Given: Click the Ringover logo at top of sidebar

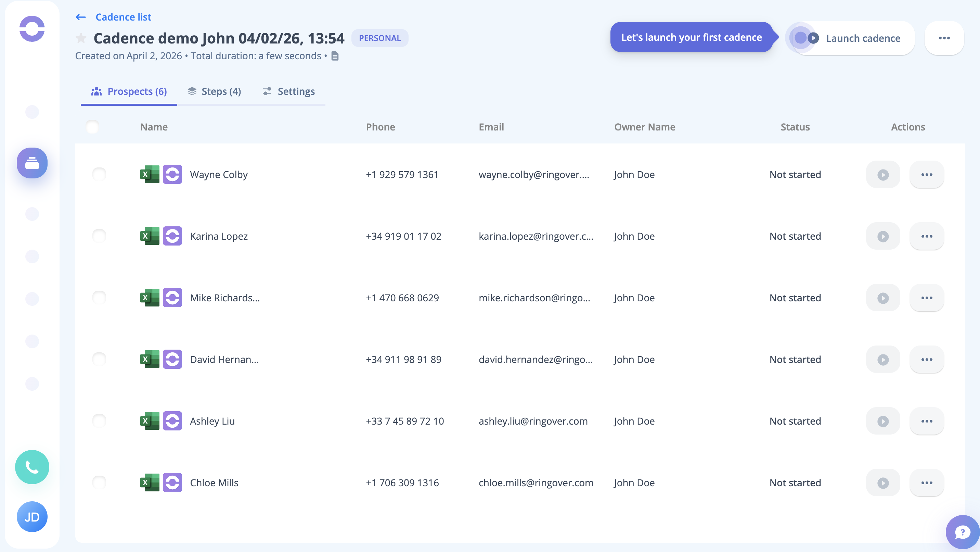Looking at the screenshot, I should click(32, 28).
